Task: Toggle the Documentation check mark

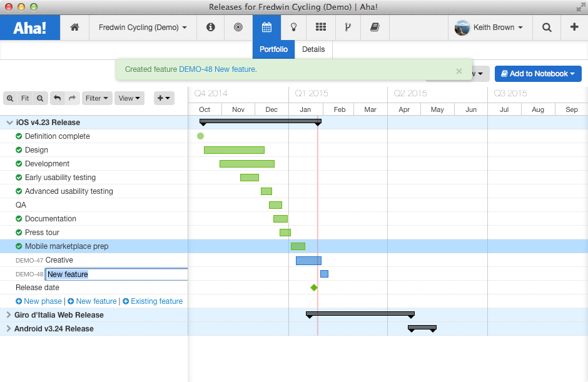Action: click(19, 219)
